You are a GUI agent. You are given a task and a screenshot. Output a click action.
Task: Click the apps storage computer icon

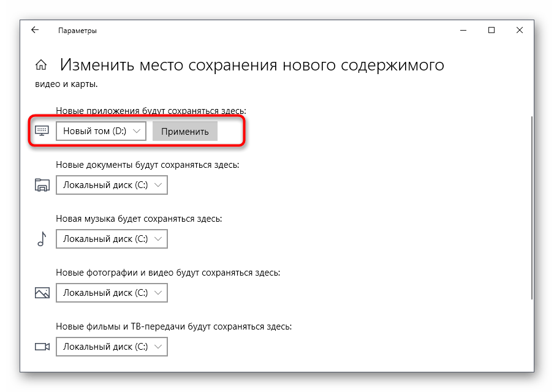[x=42, y=131]
